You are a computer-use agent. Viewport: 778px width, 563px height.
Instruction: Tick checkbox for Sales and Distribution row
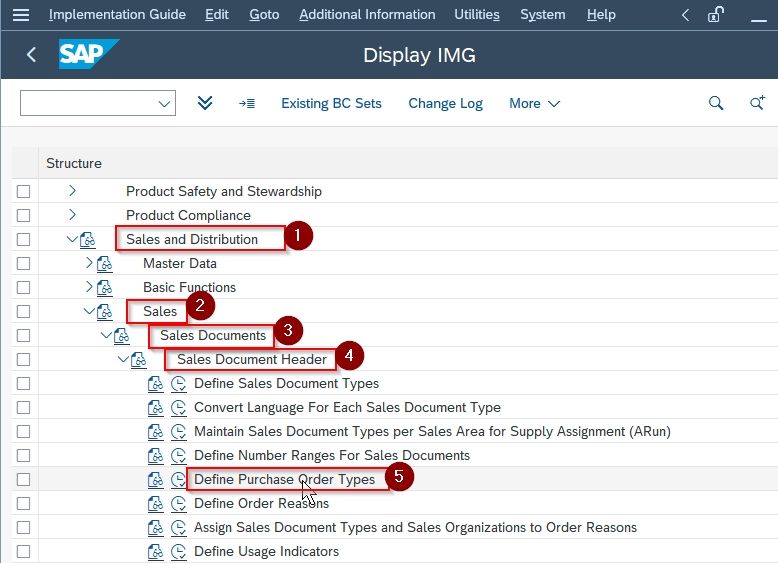coord(23,240)
